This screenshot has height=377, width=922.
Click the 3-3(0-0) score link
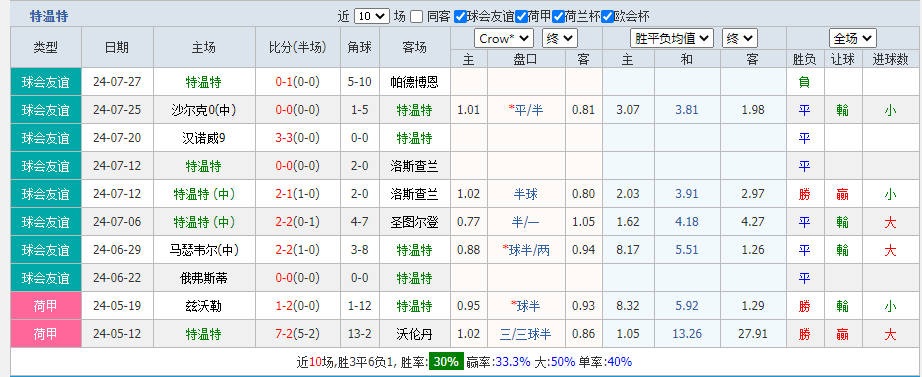pyautogui.click(x=297, y=138)
